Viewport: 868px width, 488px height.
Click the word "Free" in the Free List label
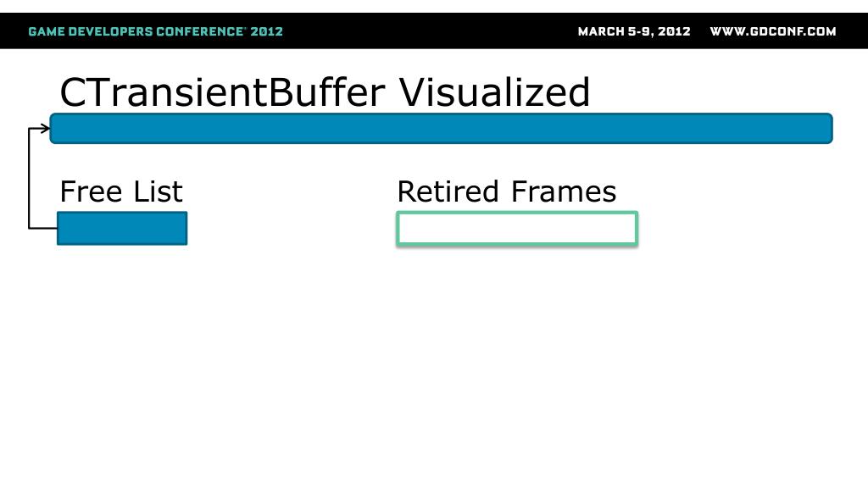point(92,191)
